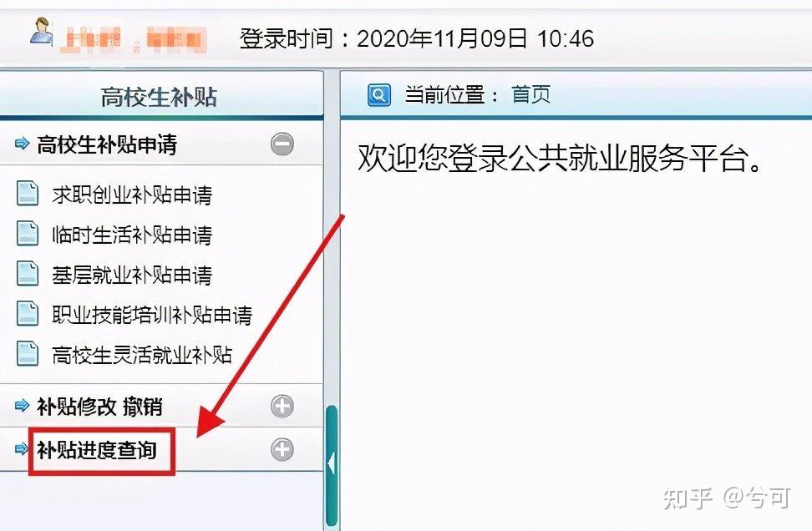812x531 pixels.
Task: Collapse sidebar using the teal splitter arrow
Action: [x=332, y=463]
